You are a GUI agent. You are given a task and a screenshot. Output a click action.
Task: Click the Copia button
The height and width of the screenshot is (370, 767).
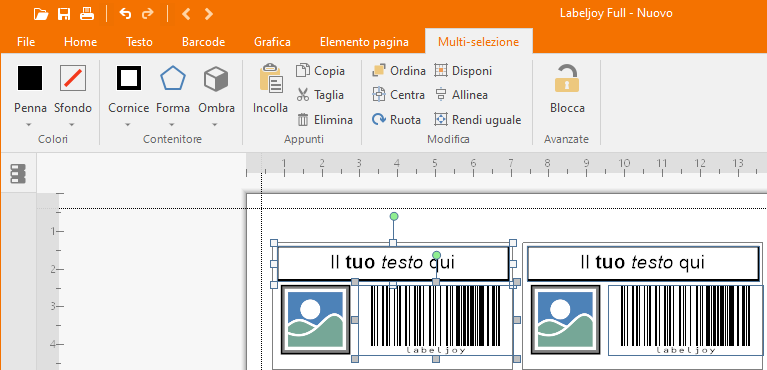pyautogui.click(x=321, y=71)
